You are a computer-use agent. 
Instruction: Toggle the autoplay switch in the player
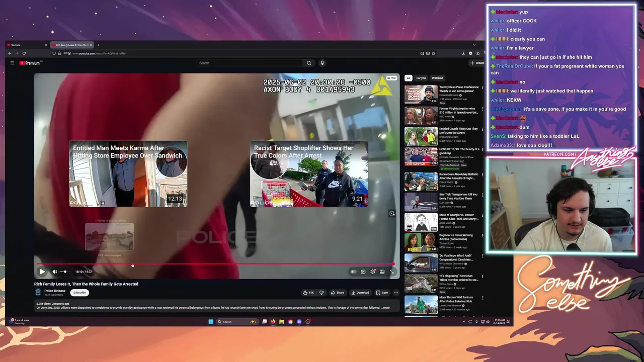354,271
